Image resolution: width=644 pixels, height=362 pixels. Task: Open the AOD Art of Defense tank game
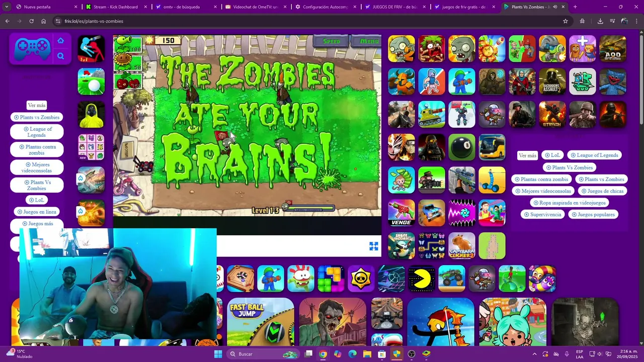tap(613, 49)
